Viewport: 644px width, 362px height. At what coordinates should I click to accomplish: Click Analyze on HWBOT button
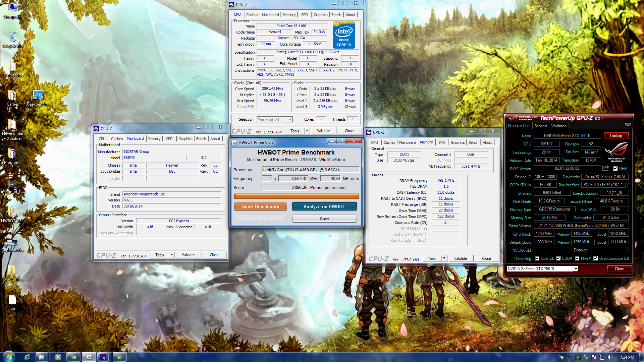pos(324,206)
